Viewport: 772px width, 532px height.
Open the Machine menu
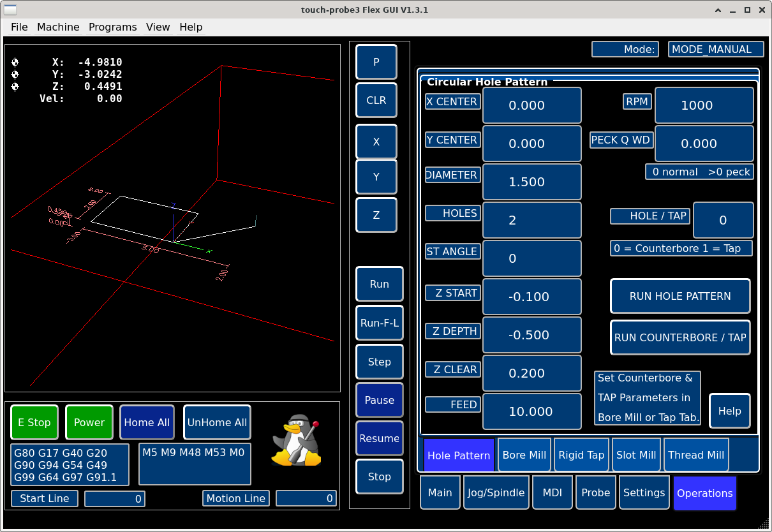(x=58, y=27)
